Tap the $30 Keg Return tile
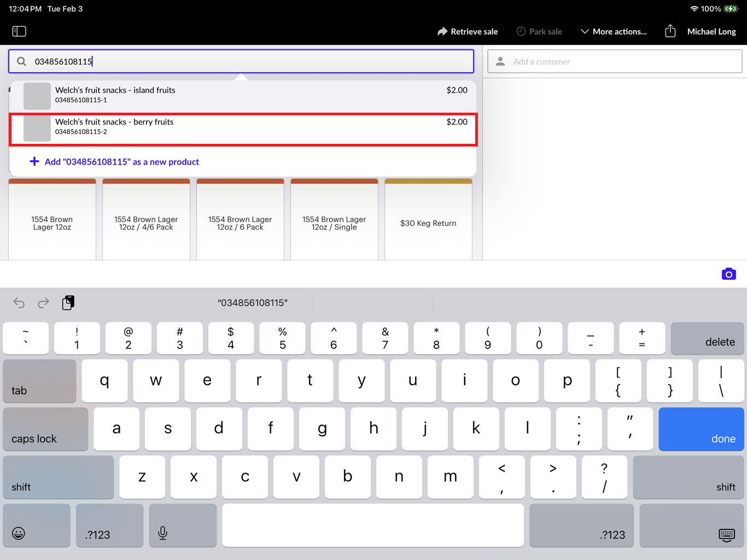The image size is (747, 560). 428,220
